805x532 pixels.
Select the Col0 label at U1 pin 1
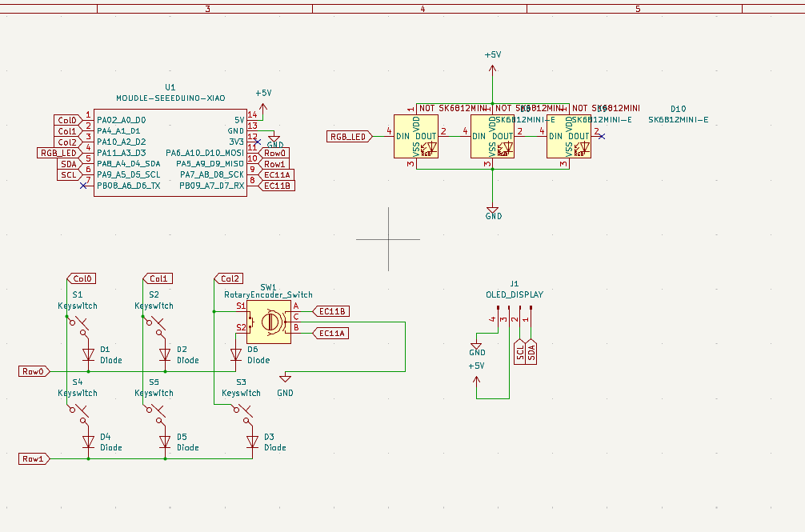pyautogui.click(x=68, y=120)
